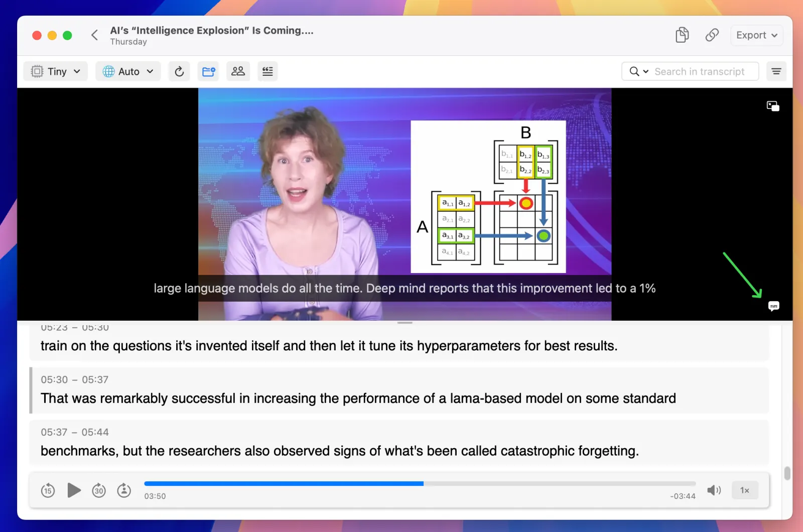Click the video resize handle divider
This screenshot has height=532, width=803.
[405, 323]
